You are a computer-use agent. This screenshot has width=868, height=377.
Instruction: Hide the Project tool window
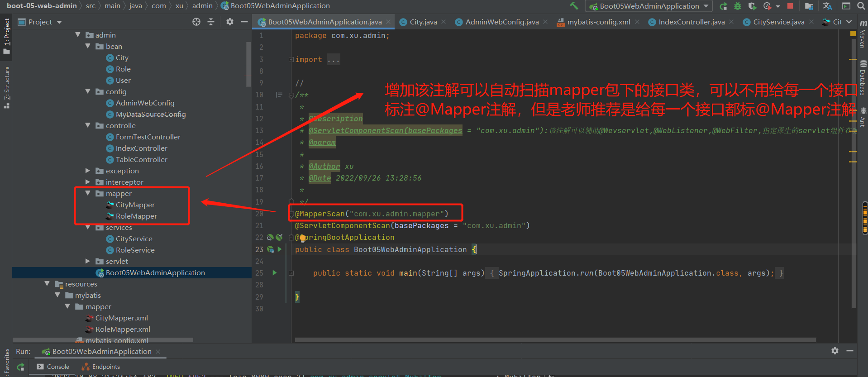(x=244, y=22)
